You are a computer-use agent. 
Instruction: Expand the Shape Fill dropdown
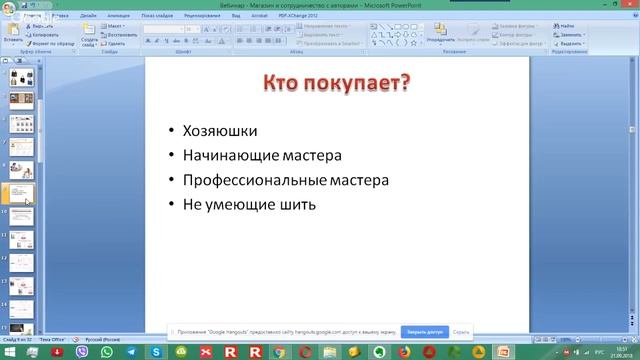(x=516, y=26)
